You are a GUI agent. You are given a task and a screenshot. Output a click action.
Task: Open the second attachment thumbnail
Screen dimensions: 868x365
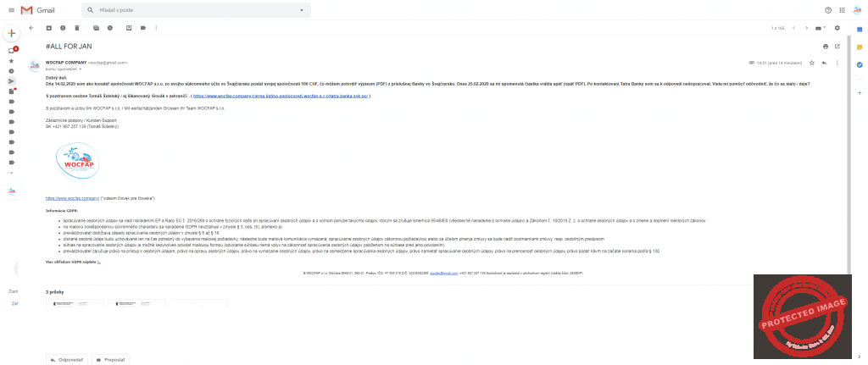(x=136, y=303)
